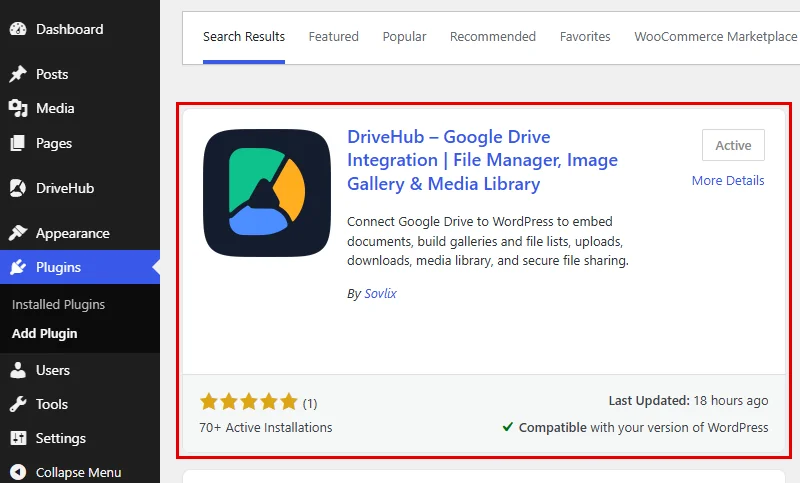Switch to Search Results tab
The image size is (800, 483).
pos(244,37)
